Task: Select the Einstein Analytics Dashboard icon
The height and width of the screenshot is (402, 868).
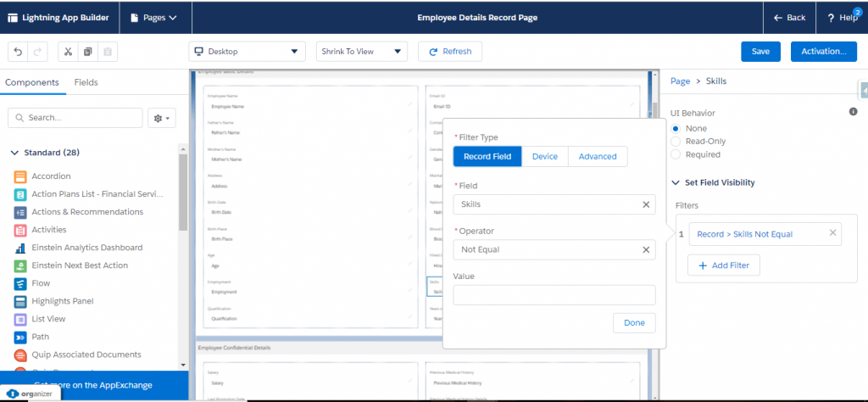Action: click(20, 248)
